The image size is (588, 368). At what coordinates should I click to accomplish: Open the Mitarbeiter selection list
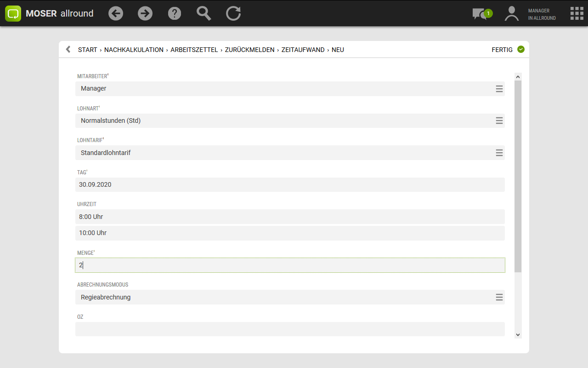[499, 89]
